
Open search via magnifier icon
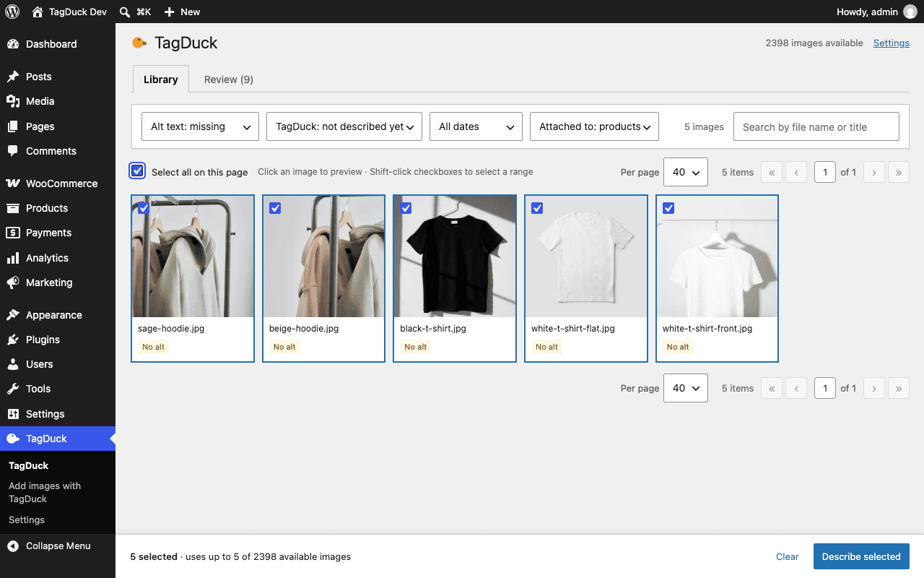(x=125, y=12)
